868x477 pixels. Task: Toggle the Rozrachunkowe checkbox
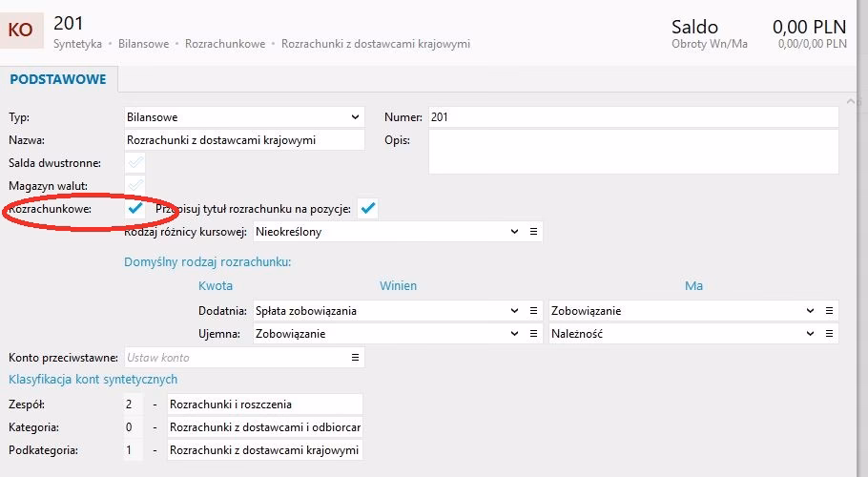coord(135,208)
